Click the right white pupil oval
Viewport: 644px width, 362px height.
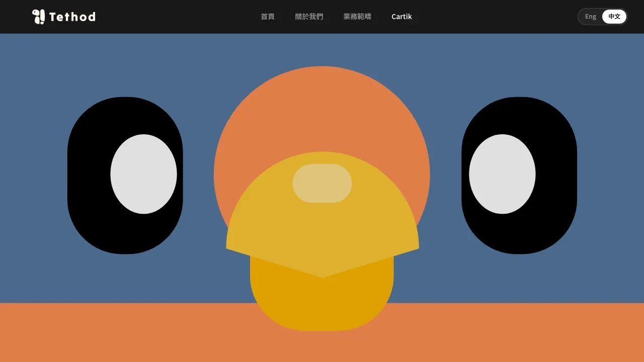[x=502, y=174]
